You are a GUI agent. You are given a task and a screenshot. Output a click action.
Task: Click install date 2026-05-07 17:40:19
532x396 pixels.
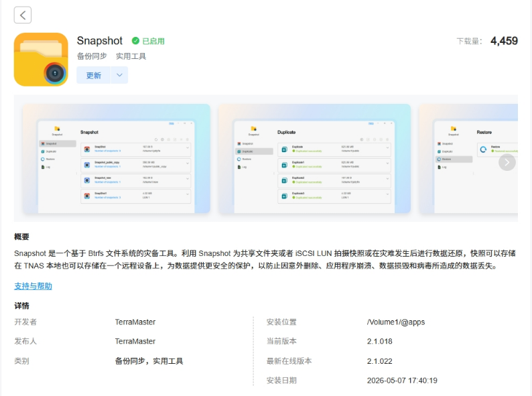pyautogui.click(x=402, y=381)
